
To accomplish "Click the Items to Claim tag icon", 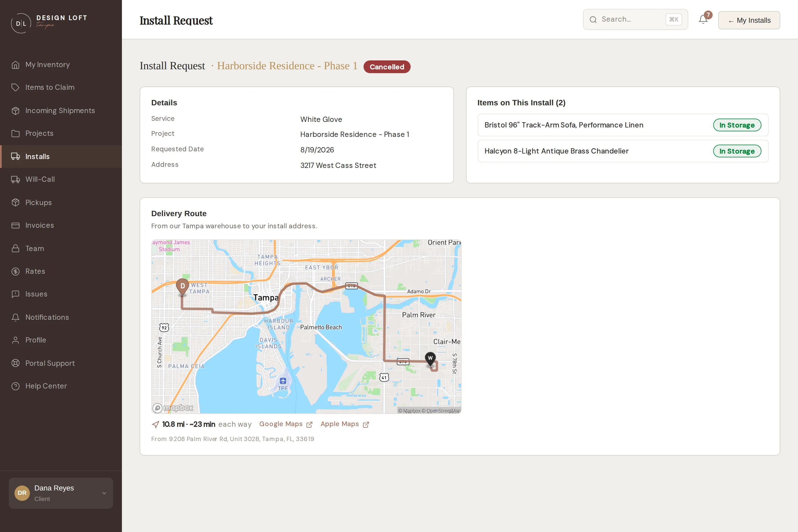I will click(x=15, y=88).
